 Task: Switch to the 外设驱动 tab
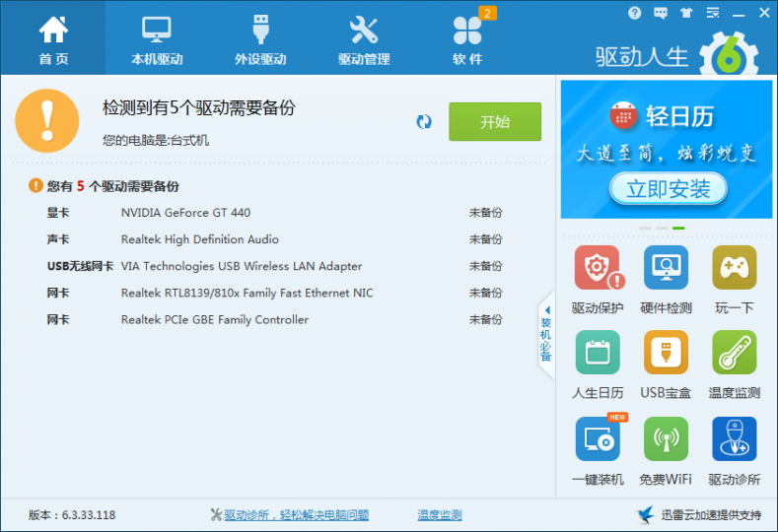[x=260, y=38]
